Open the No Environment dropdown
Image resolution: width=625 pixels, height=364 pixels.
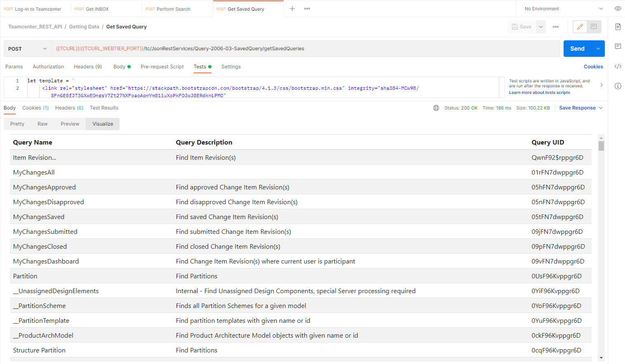coord(563,9)
